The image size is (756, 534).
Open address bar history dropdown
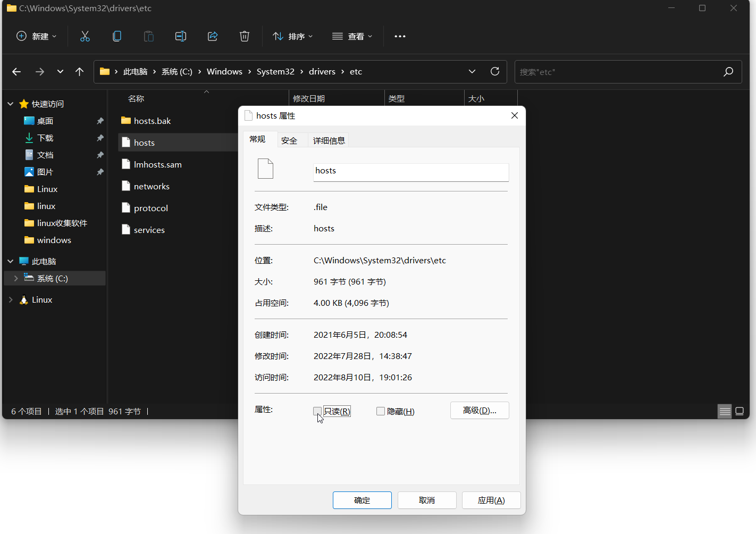pyautogui.click(x=472, y=71)
